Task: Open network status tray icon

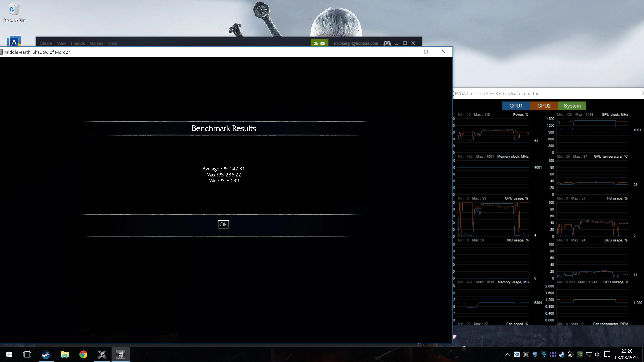Action: [x=589, y=354]
